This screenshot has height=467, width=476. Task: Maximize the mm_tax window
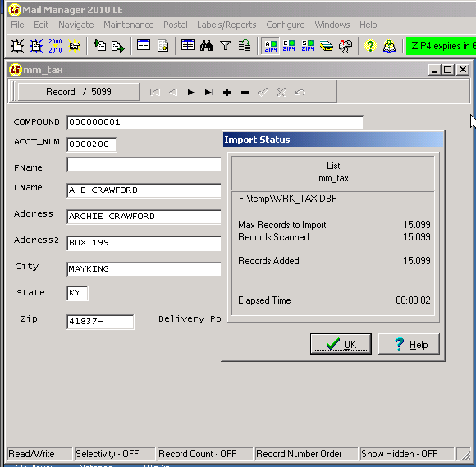pyautogui.click(x=448, y=70)
